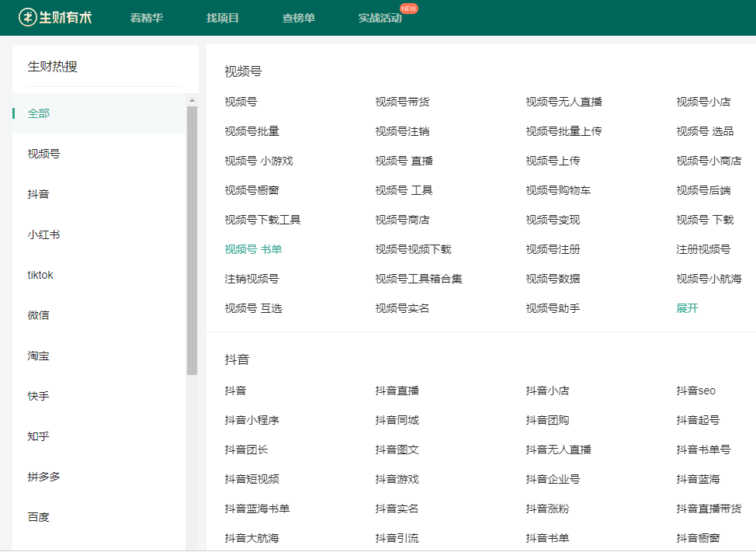756x552 pixels.
Task: Select 快手 in the sidebar
Action: pos(39,396)
